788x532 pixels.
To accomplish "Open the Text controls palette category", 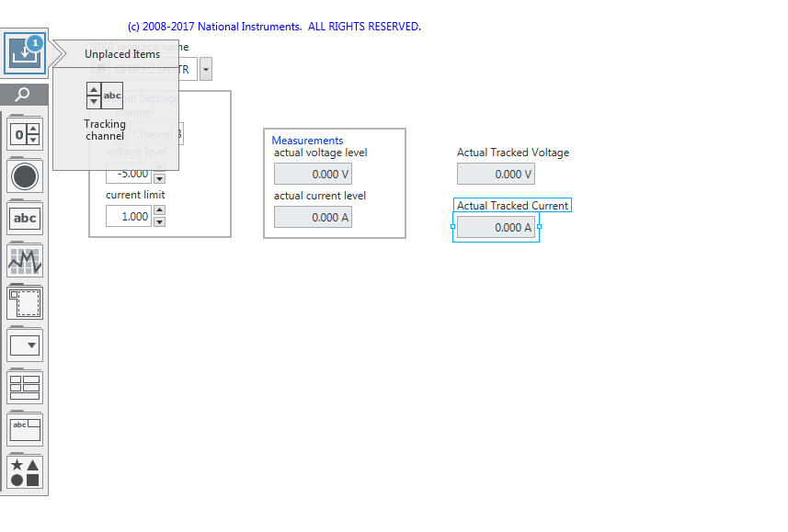I will pos(25,219).
